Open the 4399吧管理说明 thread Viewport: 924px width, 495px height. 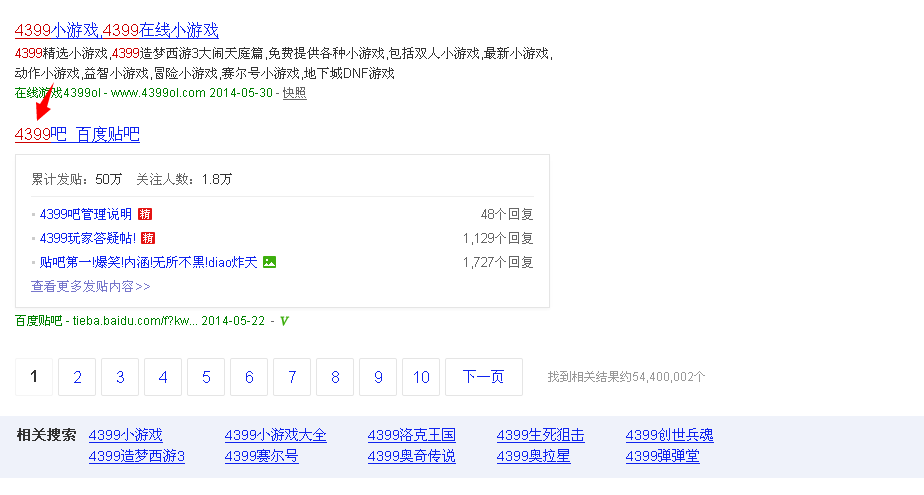click(x=85, y=214)
